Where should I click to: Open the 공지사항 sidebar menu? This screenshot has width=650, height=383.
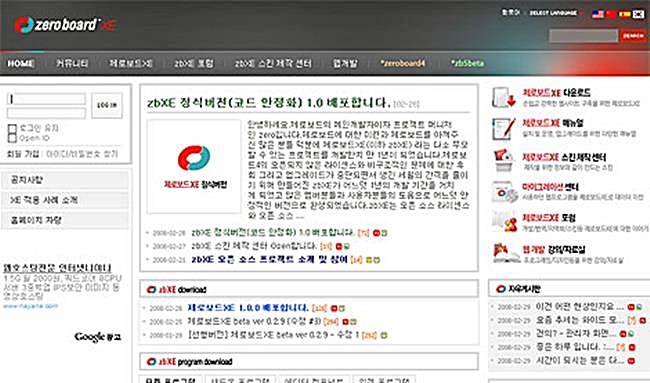65,180
